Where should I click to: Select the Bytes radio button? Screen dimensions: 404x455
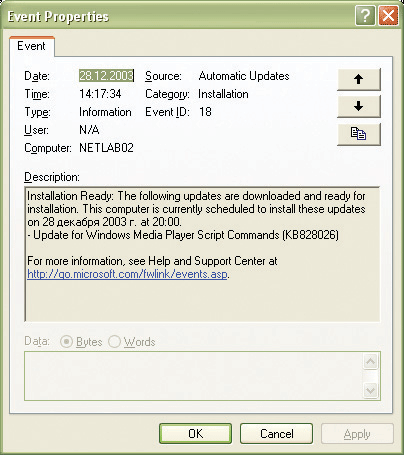(x=66, y=342)
